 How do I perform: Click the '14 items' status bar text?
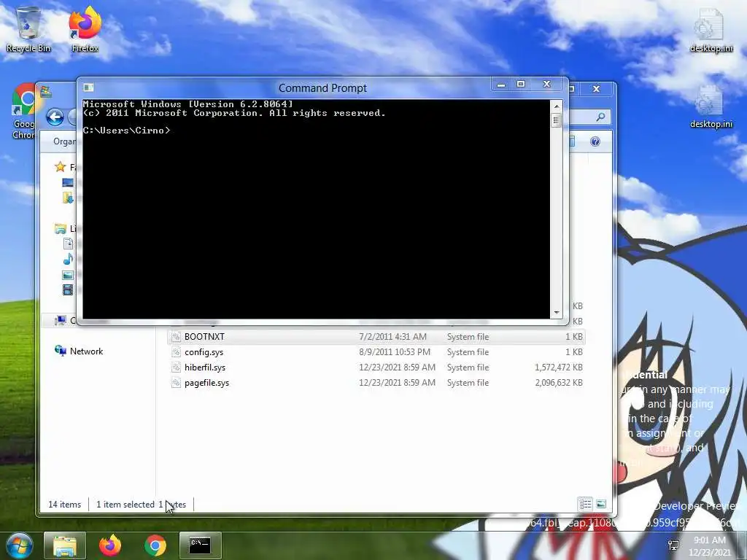pyautogui.click(x=64, y=505)
